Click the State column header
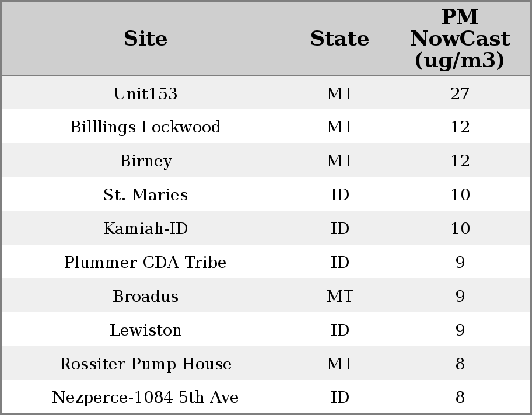Image resolution: width=532 pixels, height=415 pixels. point(339,39)
